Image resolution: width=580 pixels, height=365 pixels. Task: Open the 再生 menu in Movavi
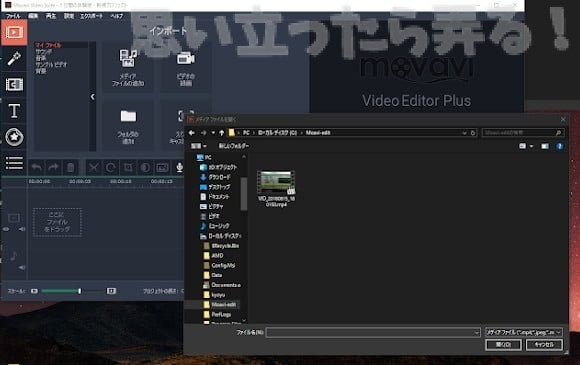coord(51,16)
